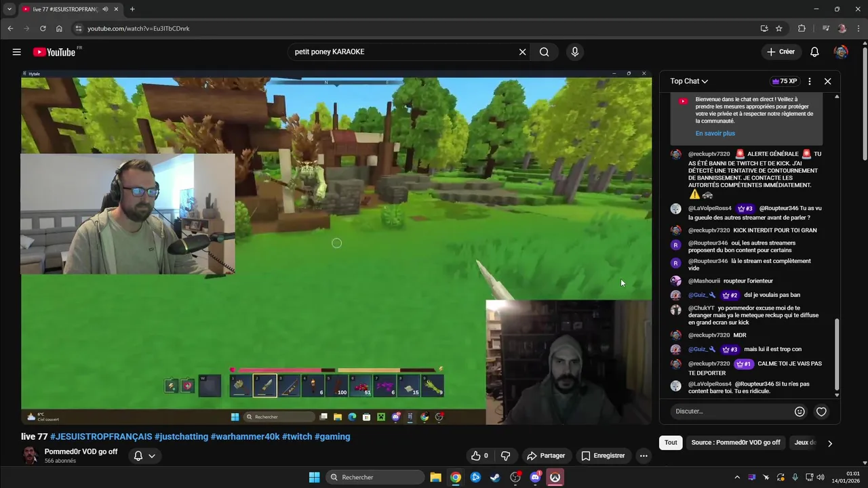Click @Mashourii chat author name

pyautogui.click(x=704, y=281)
